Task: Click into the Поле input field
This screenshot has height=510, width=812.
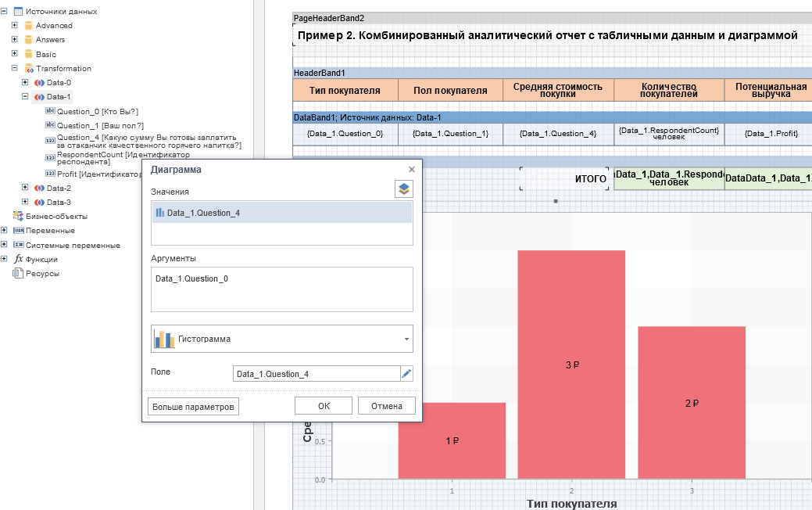Action: pos(316,374)
